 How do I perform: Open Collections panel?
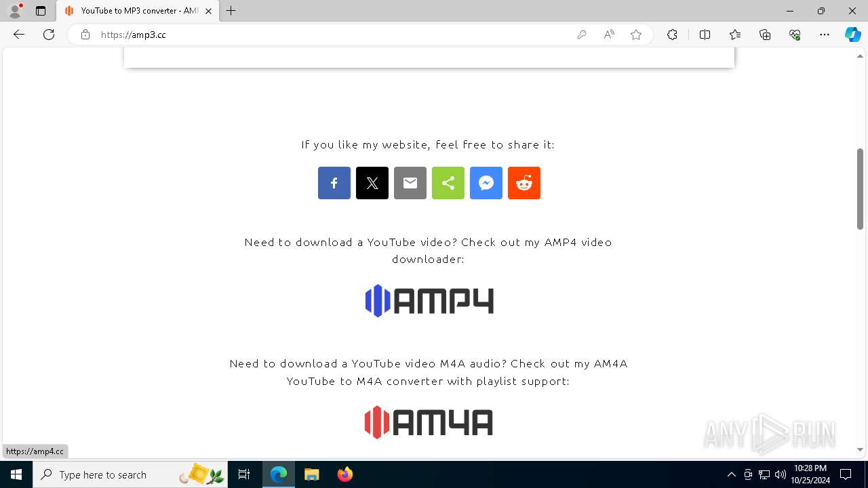pos(765,35)
